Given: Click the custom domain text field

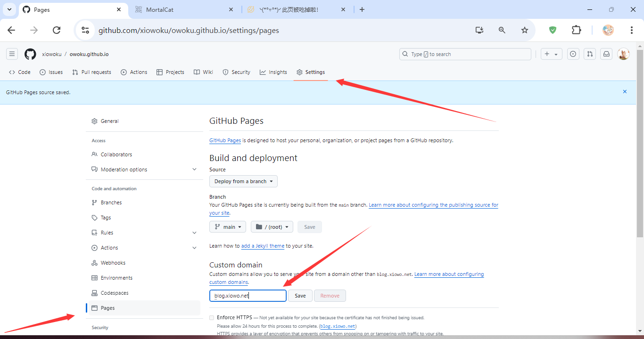Looking at the screenshot, I should [x=248, y=296].
